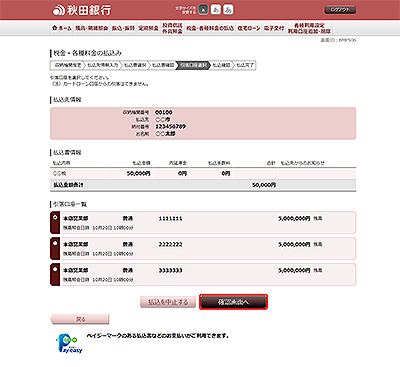The width and height of the screenshot is (400, 367).
Task: Open the 振込・振替 menu
Action: click(x=123, y=28)
